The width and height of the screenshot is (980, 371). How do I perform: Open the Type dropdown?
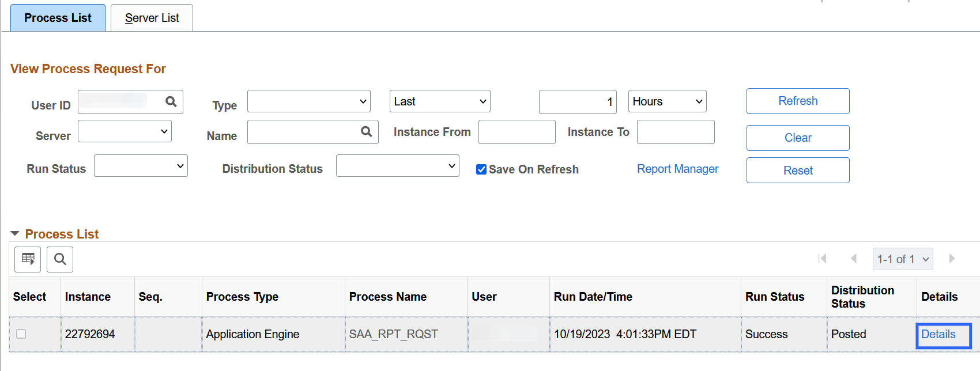point(308,101)
